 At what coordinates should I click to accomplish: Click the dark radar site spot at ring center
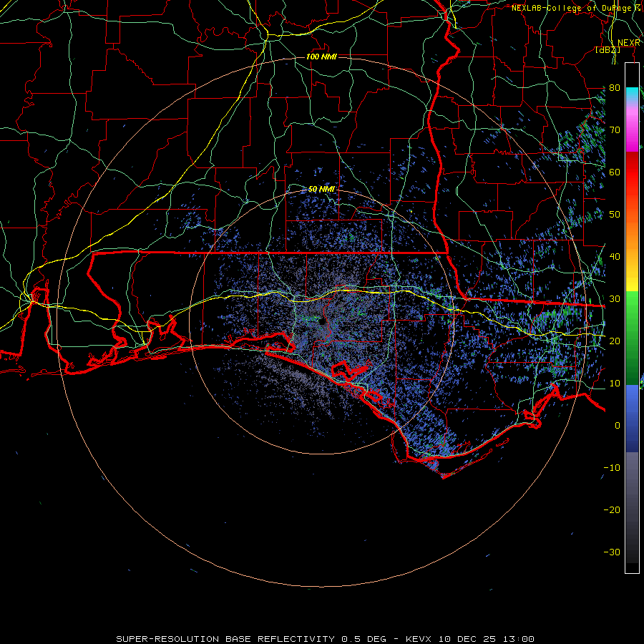[x=321, y=321]
